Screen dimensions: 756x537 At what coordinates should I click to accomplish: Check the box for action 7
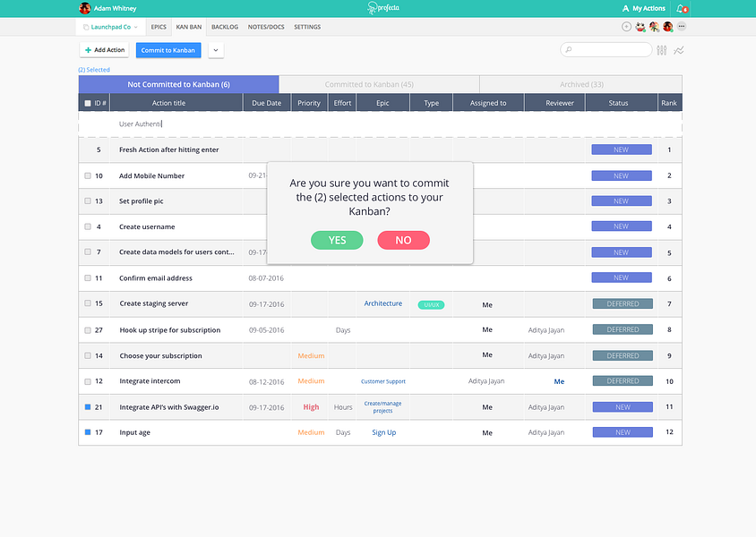click(x=88, y=251)
